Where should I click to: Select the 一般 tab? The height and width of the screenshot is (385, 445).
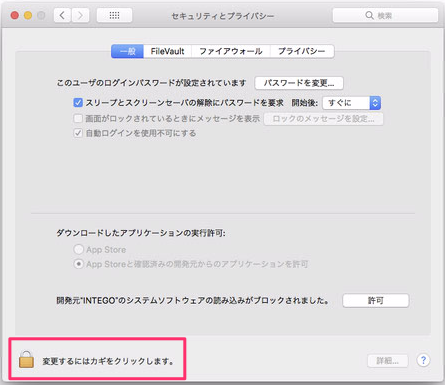tap(127, 51)
